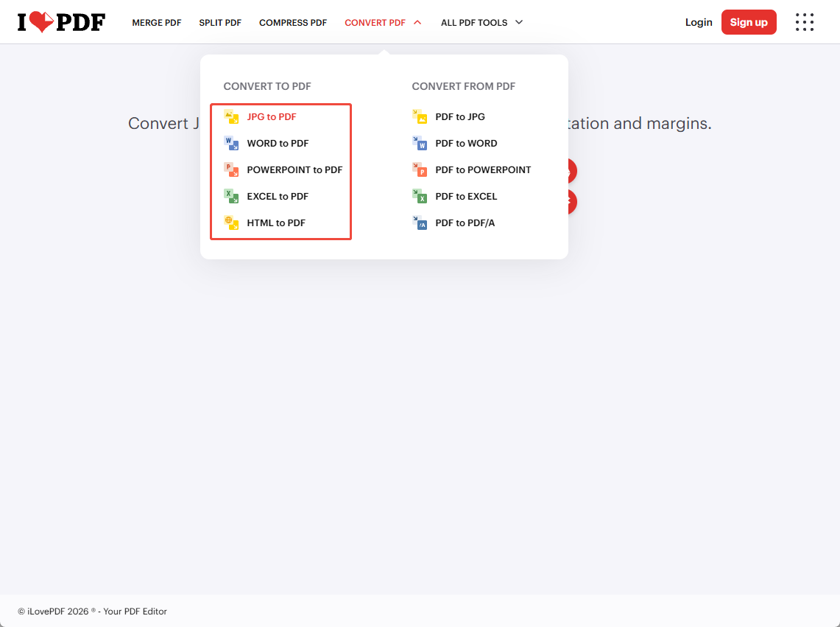Image resolution: width=840 pixels, height=627 pixels.
Task: Expand the ALL PDF TOOLS chevron
Action: (518, 23)
